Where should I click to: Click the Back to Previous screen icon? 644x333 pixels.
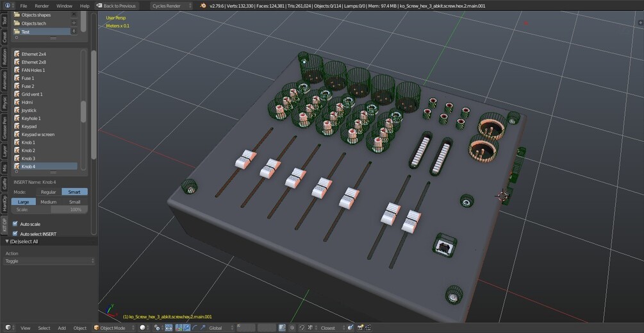tap(99, 6)
